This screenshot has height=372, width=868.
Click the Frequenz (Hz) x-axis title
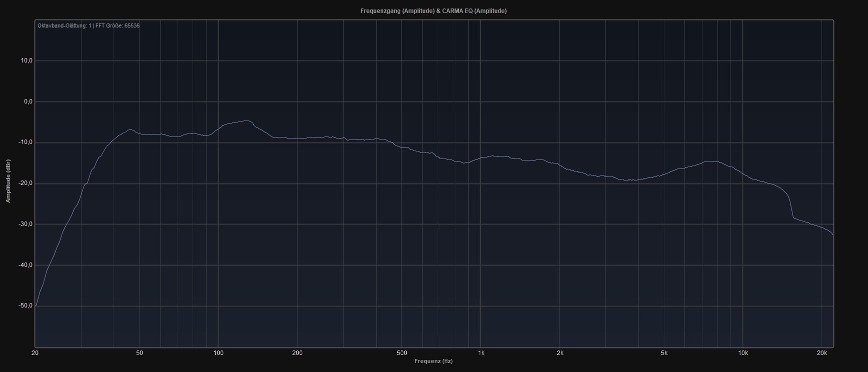tap(433, 361)
